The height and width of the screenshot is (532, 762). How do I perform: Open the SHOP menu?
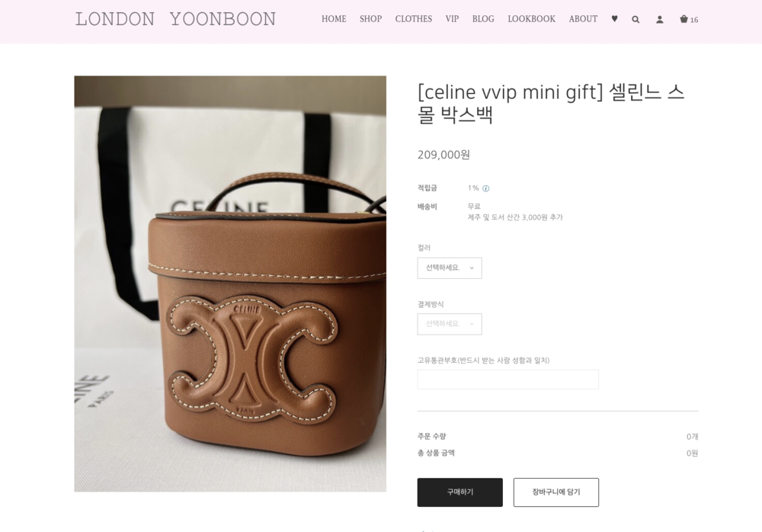click(370, 19)
